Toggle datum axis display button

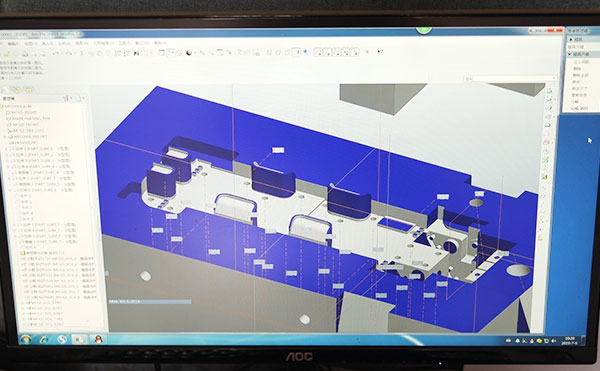(x=328, y=52)
